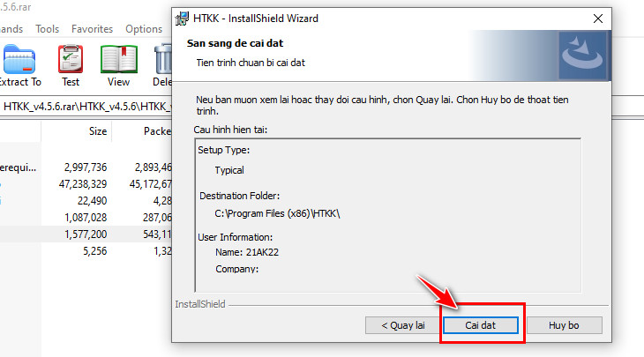
Task: Click the Quay lai back button
Action: [402, 325]
